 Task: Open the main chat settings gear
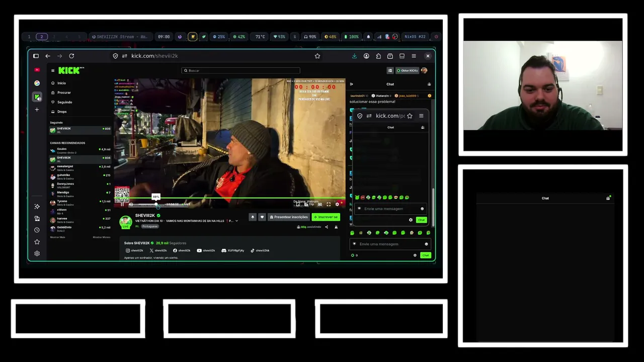[415, 255]
